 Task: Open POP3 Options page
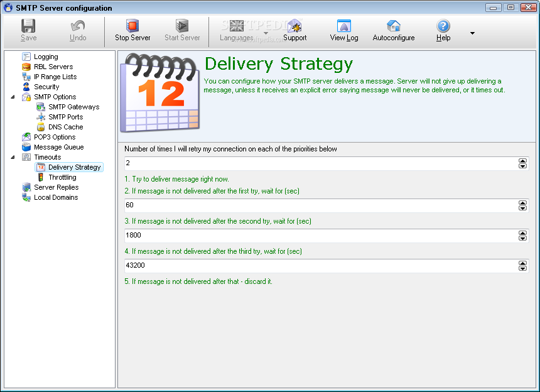tap(55, 137)
